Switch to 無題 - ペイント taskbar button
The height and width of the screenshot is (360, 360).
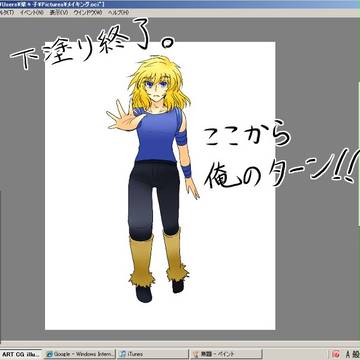[226, 354]
